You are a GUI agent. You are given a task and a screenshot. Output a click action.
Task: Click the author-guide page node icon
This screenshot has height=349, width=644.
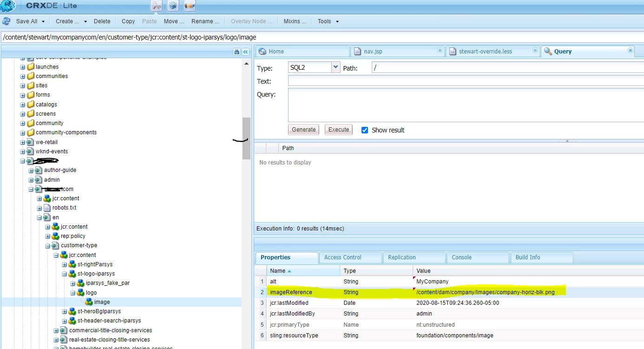39,170
